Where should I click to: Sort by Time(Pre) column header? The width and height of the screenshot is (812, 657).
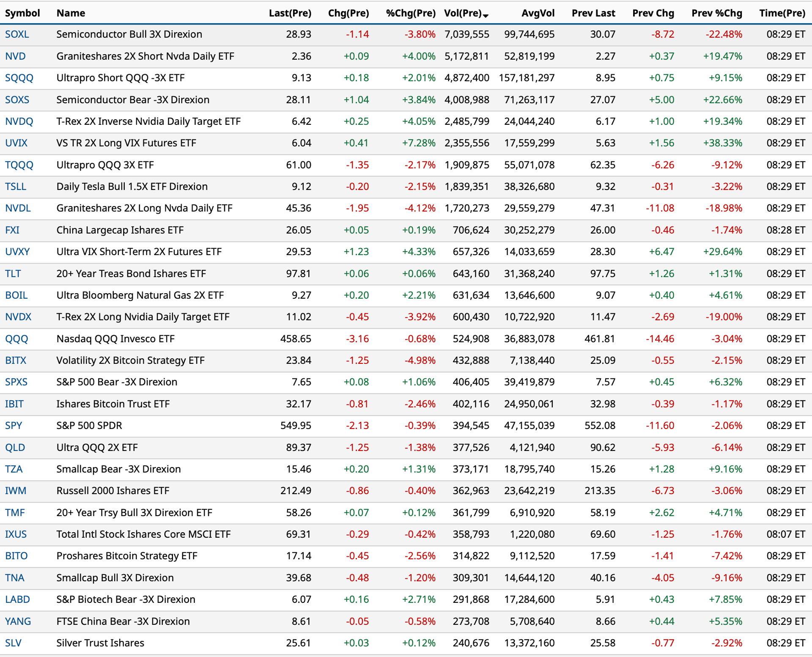[782, 13]
